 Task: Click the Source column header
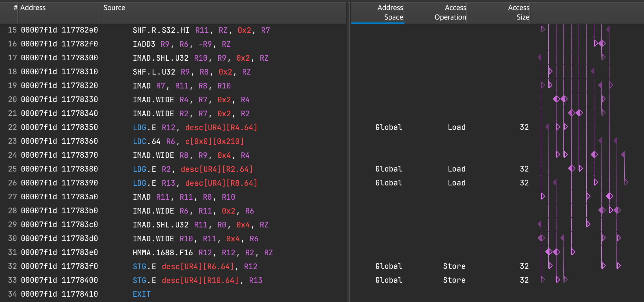114,8
